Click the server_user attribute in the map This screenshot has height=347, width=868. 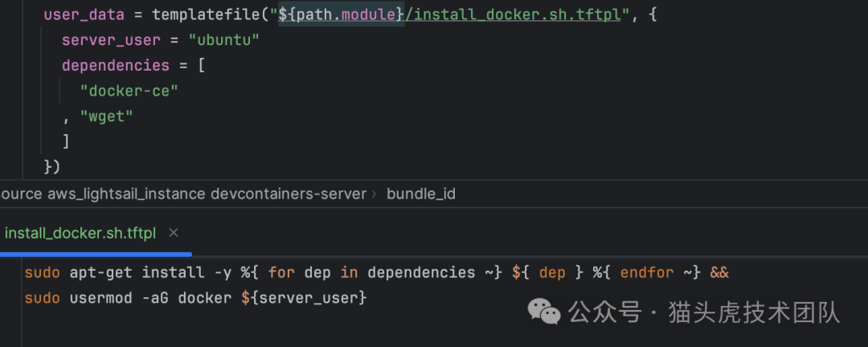coord(111,40)
